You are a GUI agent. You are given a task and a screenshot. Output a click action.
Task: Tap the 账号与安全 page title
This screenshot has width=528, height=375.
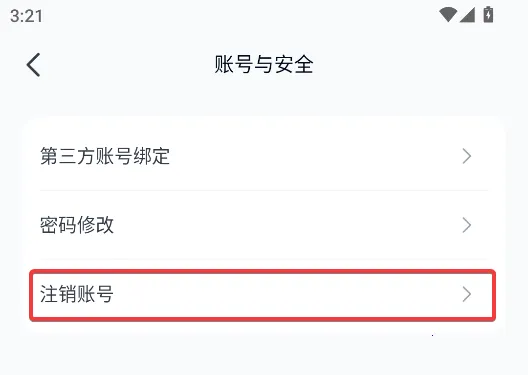pos(264,64)
